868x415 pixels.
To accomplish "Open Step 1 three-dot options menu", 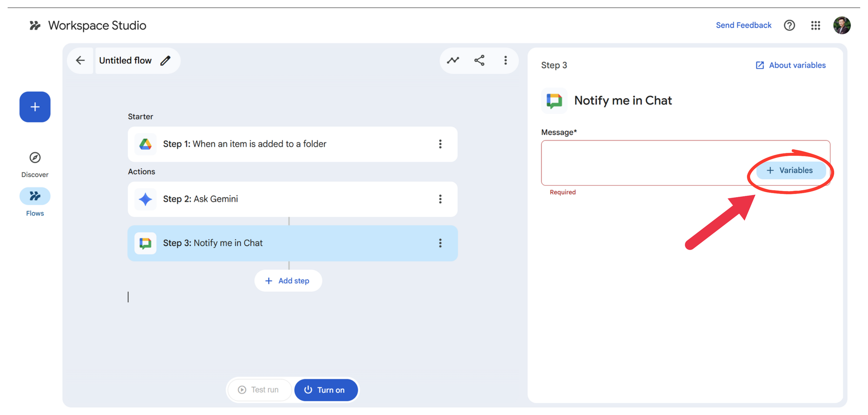I will 440,144.
